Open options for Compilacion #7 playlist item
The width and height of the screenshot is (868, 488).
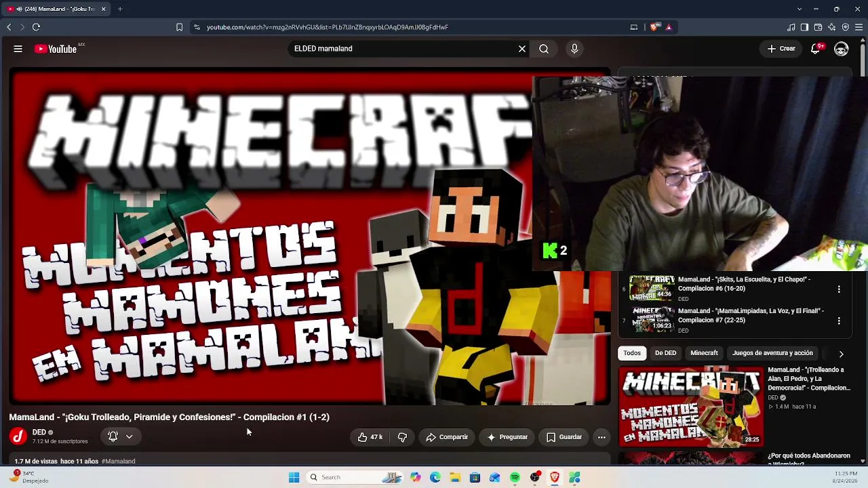[x=839, y=321]
